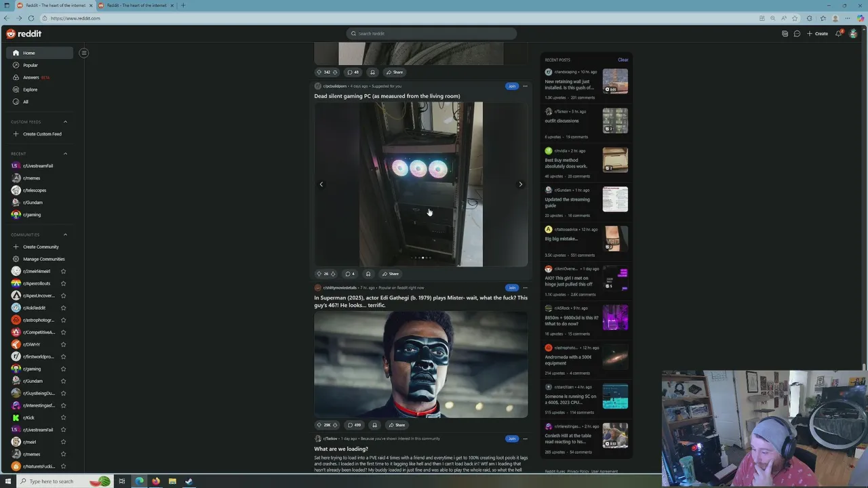Open Manage Communities

[x=39, y=259]
